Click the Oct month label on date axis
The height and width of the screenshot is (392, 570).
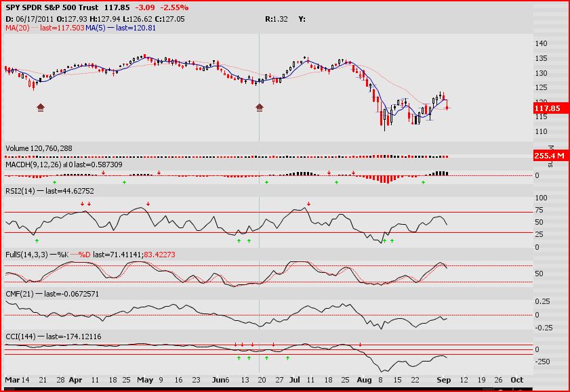[517, 380]
